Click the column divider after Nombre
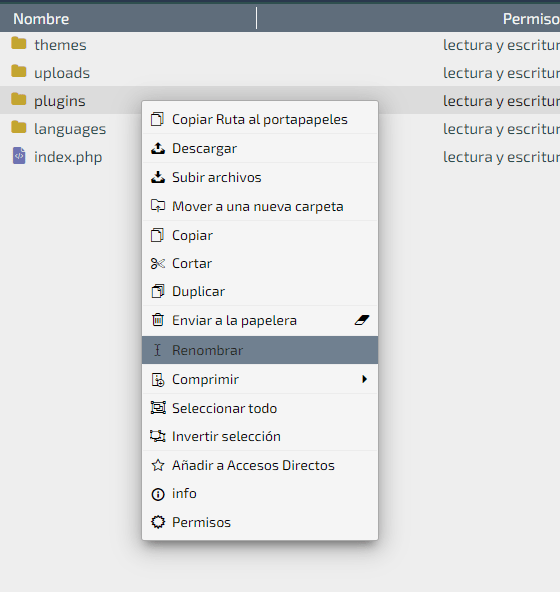The width and height of the screenshot is (560, 592). coord(256,18)
